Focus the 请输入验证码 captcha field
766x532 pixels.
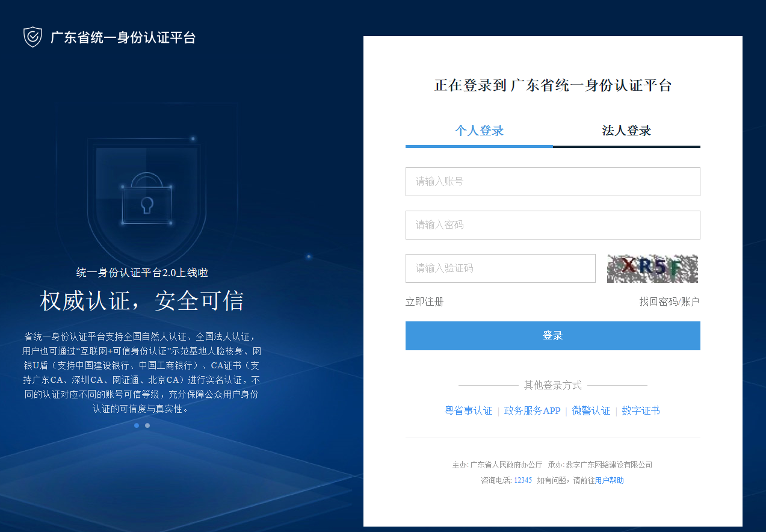[x=500, y=268]
